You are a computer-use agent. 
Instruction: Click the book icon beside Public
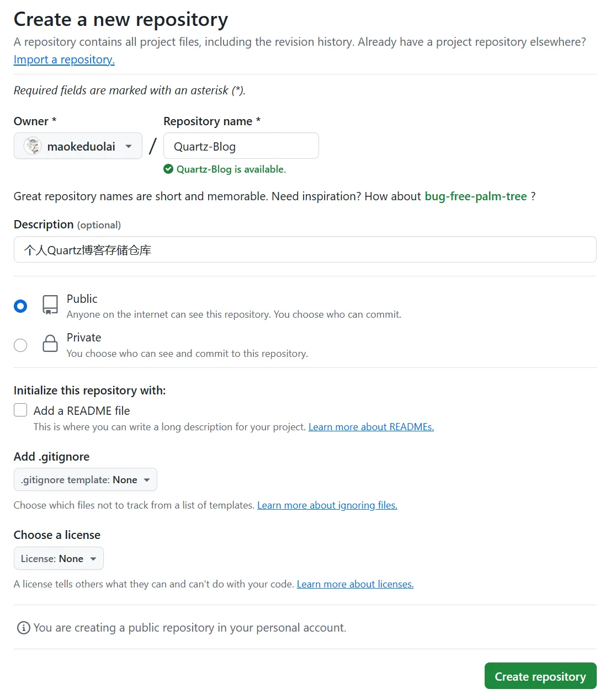coord(50,305)
